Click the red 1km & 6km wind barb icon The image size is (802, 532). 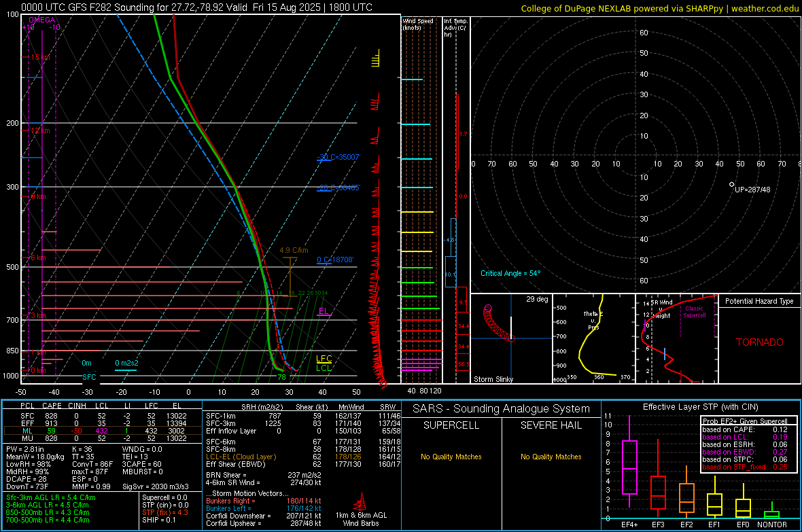(361, 501)
